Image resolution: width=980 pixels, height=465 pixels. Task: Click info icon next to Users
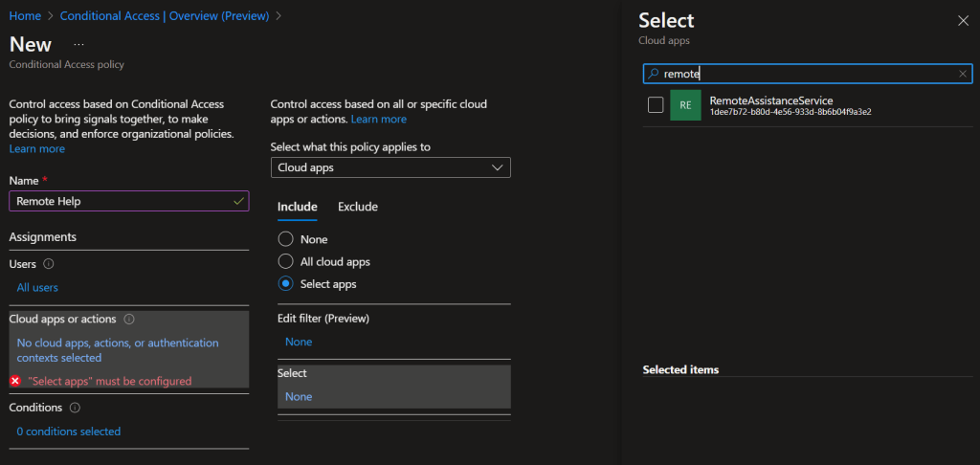point(49,263)
